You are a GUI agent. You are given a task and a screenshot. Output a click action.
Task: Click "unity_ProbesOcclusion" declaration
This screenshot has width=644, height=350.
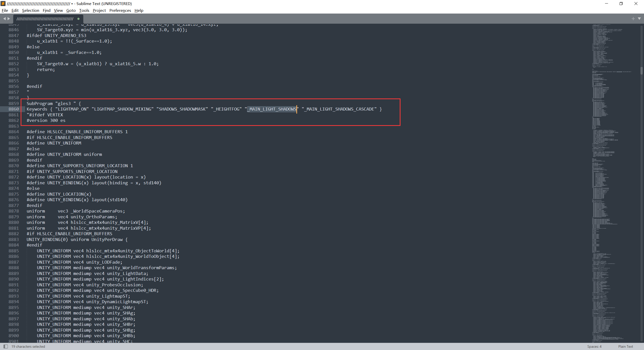point(90,285)
